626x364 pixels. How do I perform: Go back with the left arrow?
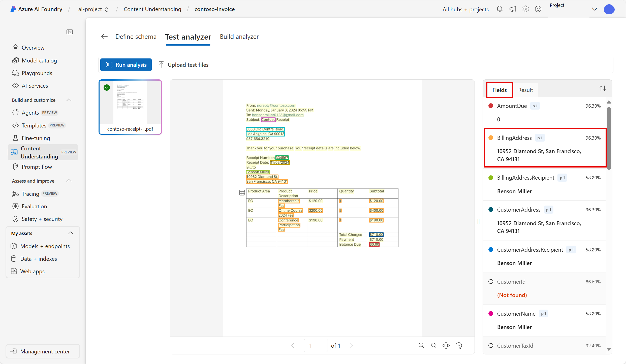point(104,37)
